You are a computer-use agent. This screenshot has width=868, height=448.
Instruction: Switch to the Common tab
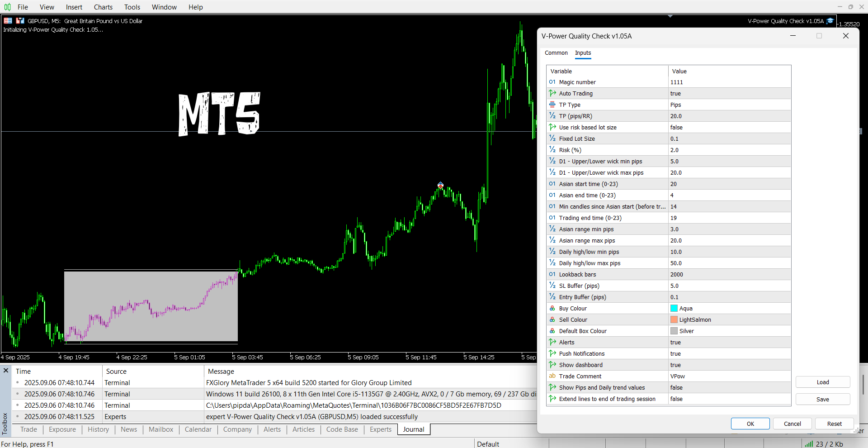tap(556, 53)
